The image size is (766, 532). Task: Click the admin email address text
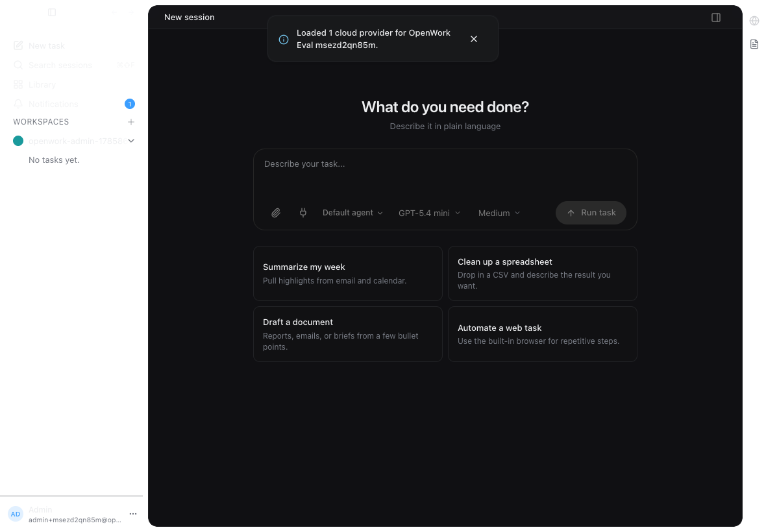(75, 520)
